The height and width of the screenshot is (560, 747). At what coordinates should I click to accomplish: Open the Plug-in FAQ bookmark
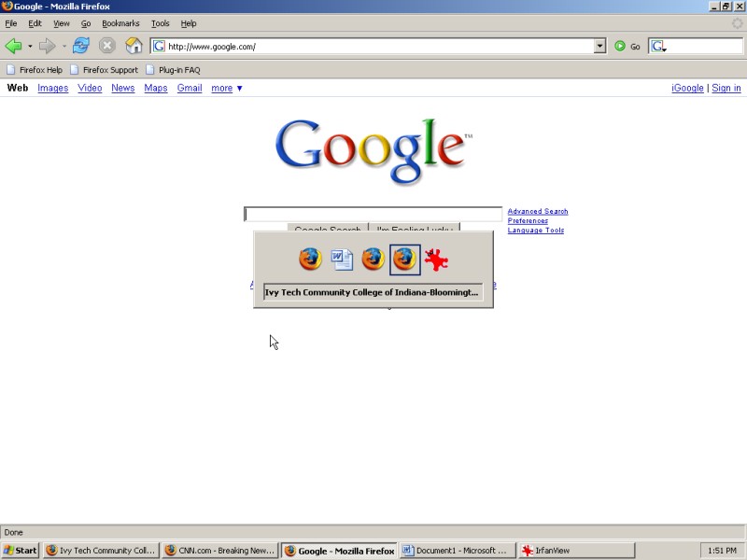click(173, 70)
